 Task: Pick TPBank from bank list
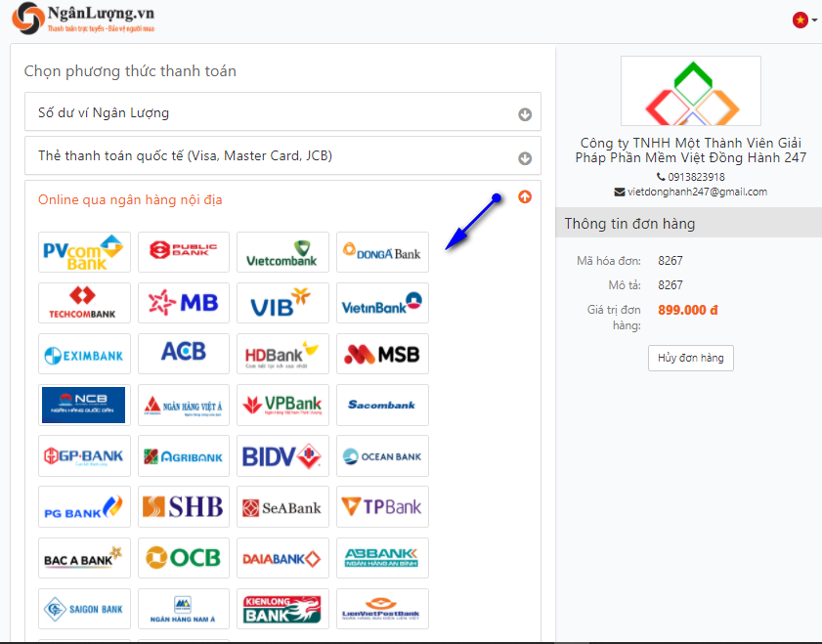(x=382, y=506)
